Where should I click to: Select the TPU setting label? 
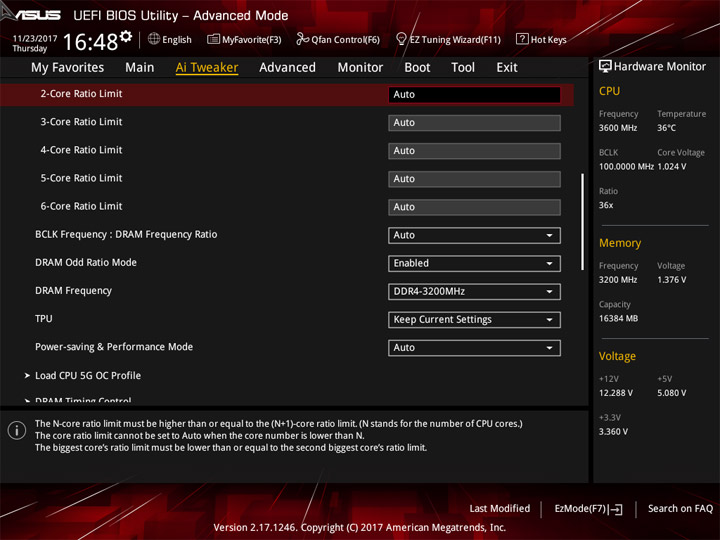[44, 319]
